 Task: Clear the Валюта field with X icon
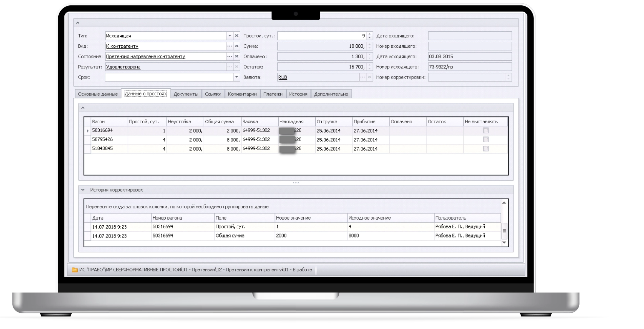pos(369,77)
